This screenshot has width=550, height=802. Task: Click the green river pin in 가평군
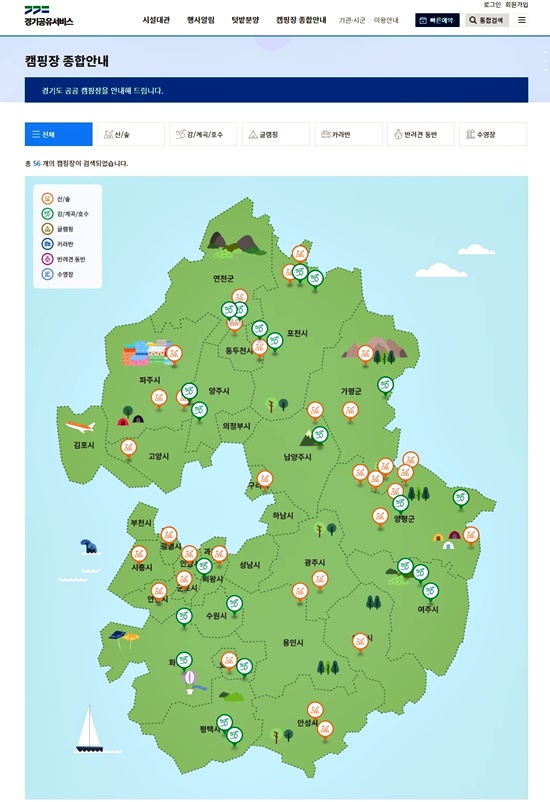(385, 386)
